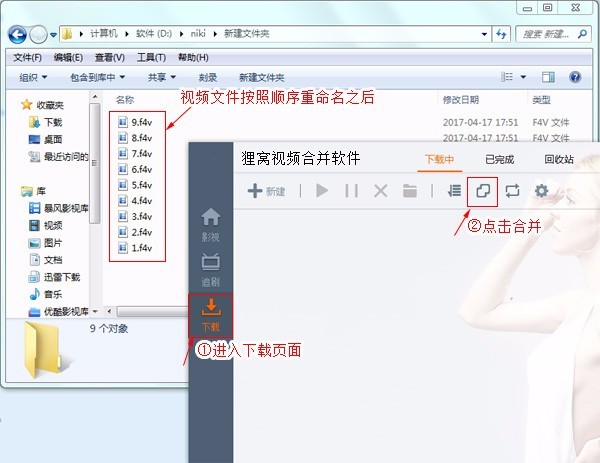Open the 工具(T) menu
Screen dimensions: 600x463
152,57
